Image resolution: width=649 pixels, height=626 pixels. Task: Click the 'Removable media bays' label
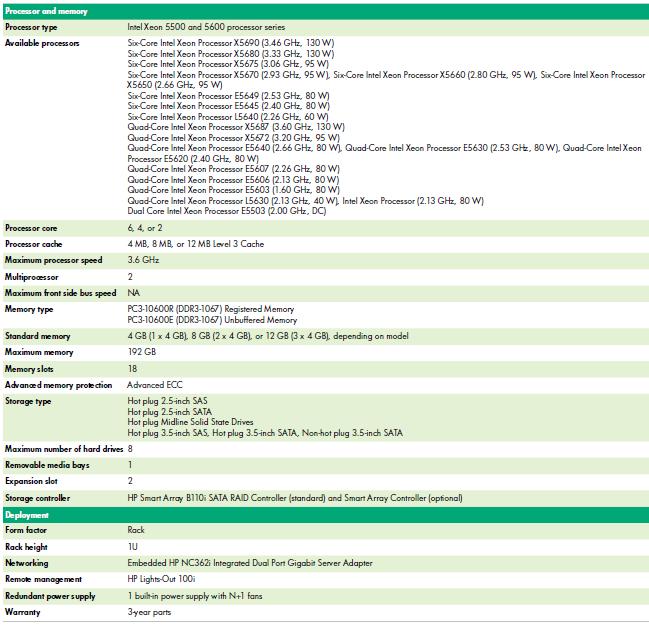tap(47, 465)
